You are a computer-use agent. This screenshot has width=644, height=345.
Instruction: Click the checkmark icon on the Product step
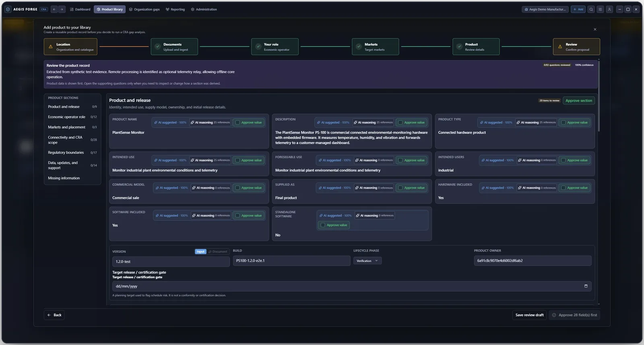460,47
